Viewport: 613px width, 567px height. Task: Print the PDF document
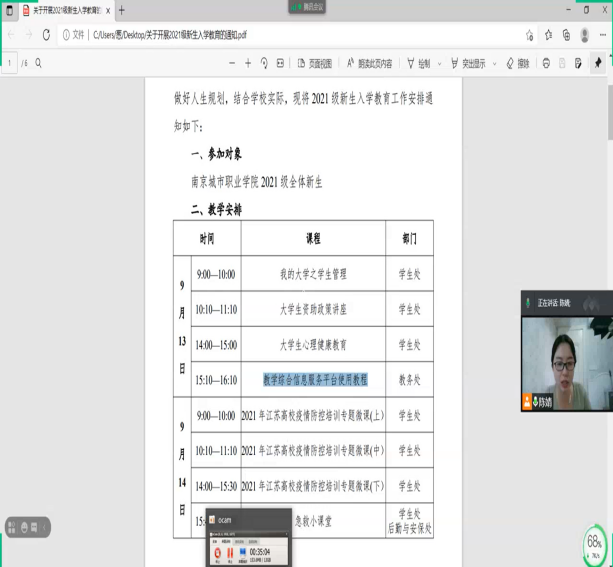[x=546, y=63]
